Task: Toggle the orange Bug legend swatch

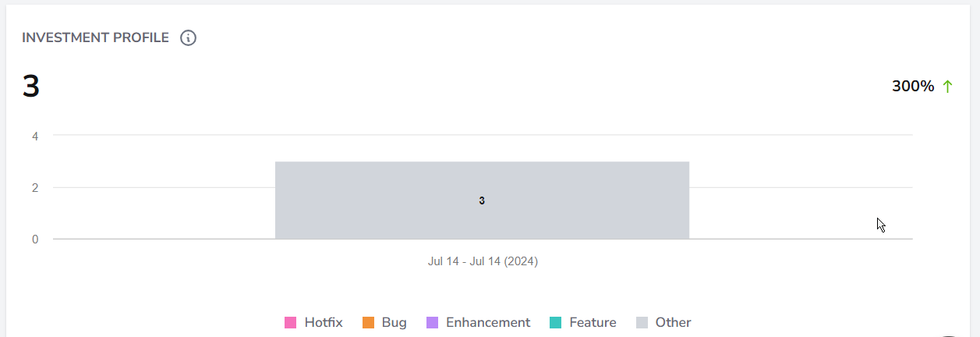Action: [x=368, y=323]
